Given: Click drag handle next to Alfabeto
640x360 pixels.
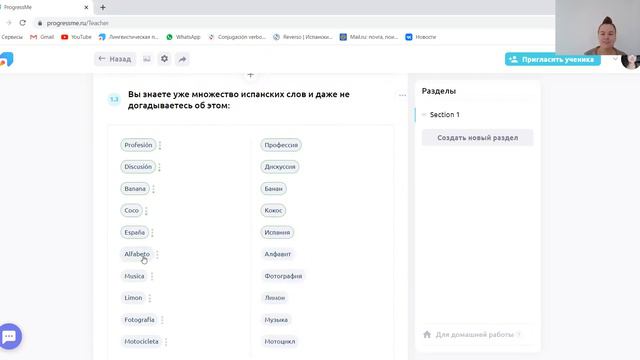Looking at the screenshot, I should pyautogui.click(x=157, y=254).
